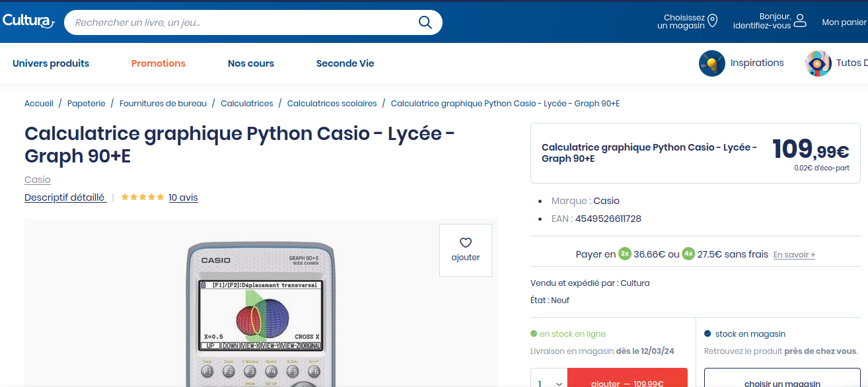Click Retrouvez le produit près de chez vous
868x387 pixels.
click(x=781, y=351)
